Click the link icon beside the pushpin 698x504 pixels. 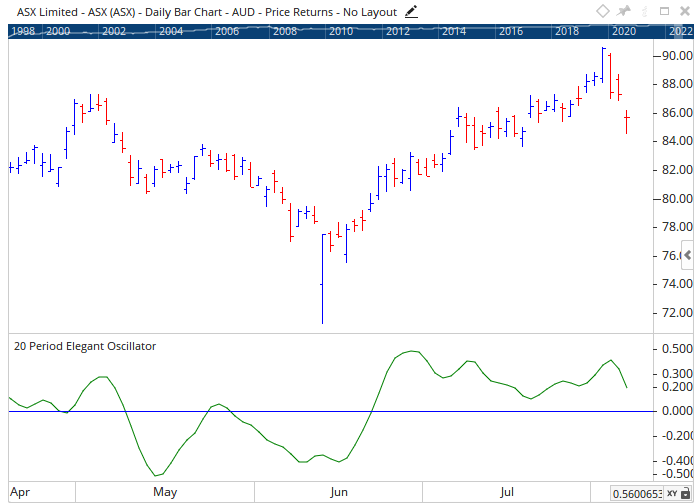click(x=644, y=11)
